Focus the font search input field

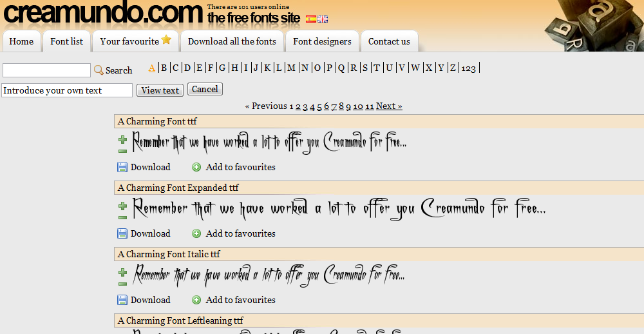(x=46, y=70)
